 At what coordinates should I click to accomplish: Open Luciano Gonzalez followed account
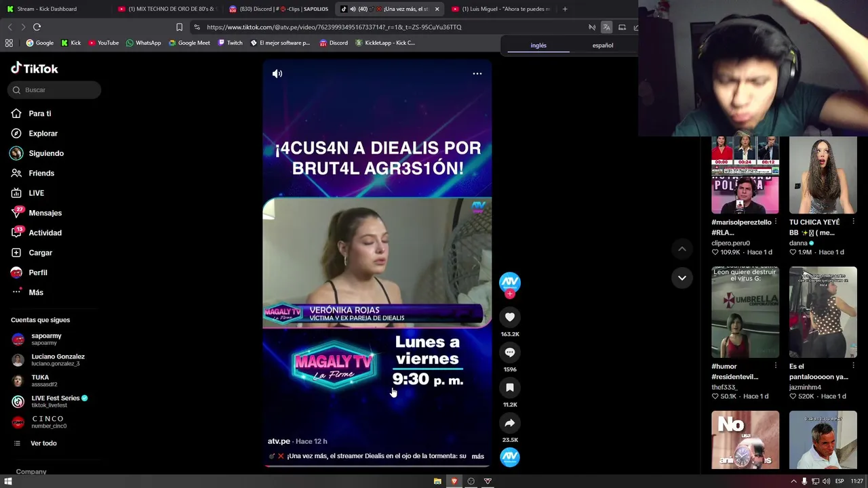tap(48, 360)
